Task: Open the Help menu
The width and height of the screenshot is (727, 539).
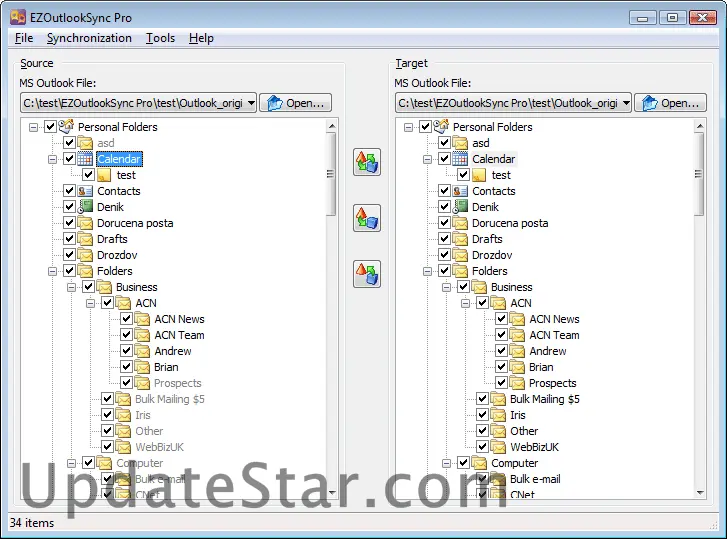Action: pyautogui.click(x=201, y=38)
